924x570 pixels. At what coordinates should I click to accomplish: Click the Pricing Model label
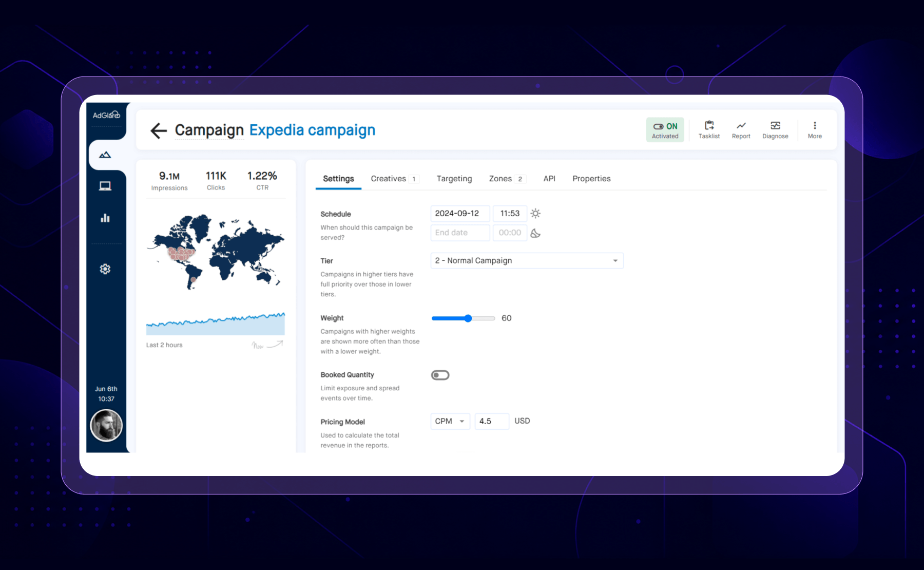(x=343, y=422)
